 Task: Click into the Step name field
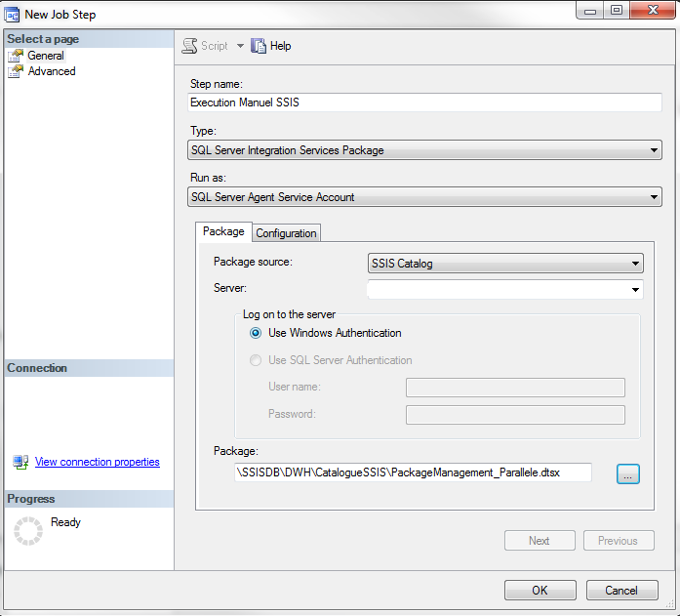424,103
